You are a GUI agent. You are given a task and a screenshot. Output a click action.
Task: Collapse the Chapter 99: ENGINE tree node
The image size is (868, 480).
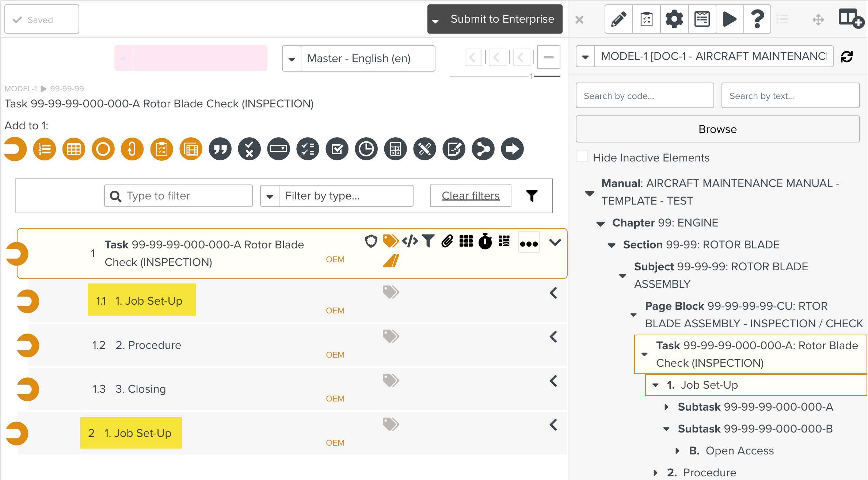(x=601, y=224)
